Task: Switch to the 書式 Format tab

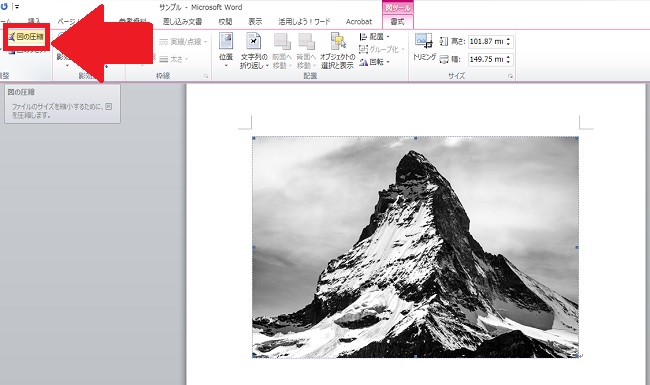Action: click(x=398, y=22)
